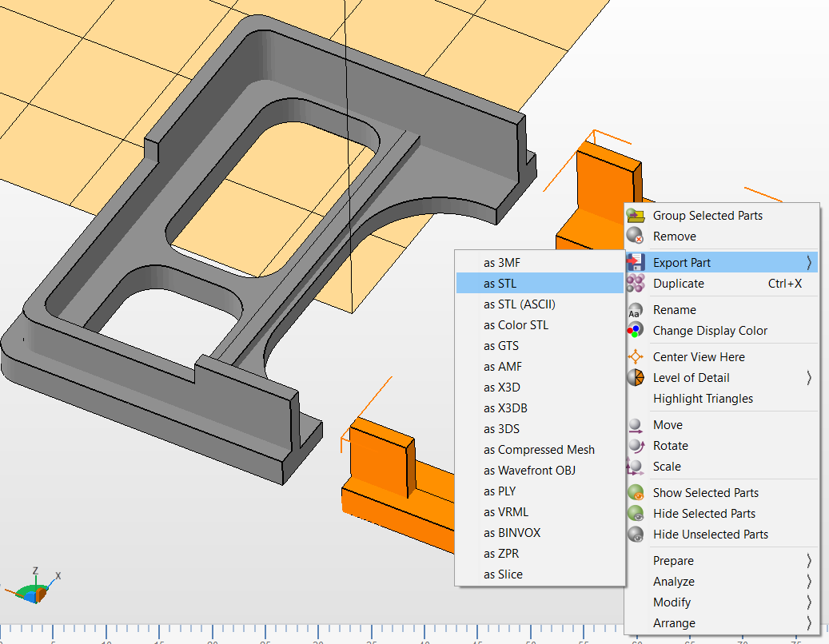Image resolution: width=829 pixels, height=644 pixels.
Task: Click the Scale part icon
Action: point(636,467)
